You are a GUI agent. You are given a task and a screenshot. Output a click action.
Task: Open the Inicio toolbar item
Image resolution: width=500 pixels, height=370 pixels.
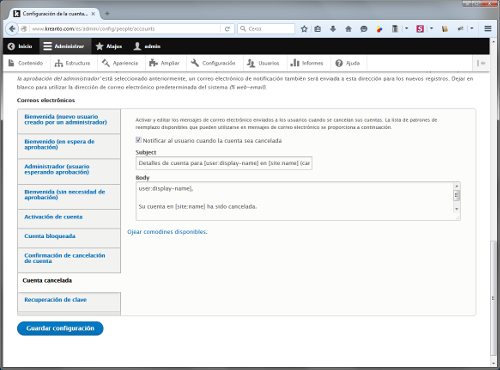[20, 46]
